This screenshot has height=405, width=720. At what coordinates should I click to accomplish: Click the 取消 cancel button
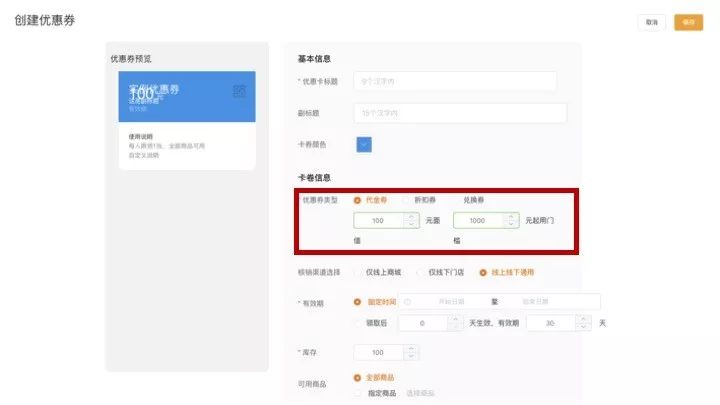click(652, 22)
